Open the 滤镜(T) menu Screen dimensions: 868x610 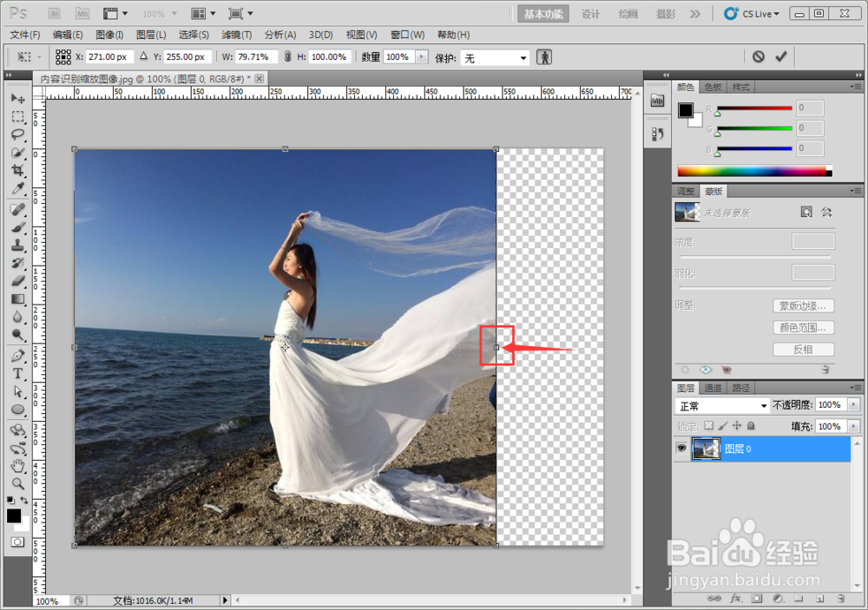click(x=236, y=35)
